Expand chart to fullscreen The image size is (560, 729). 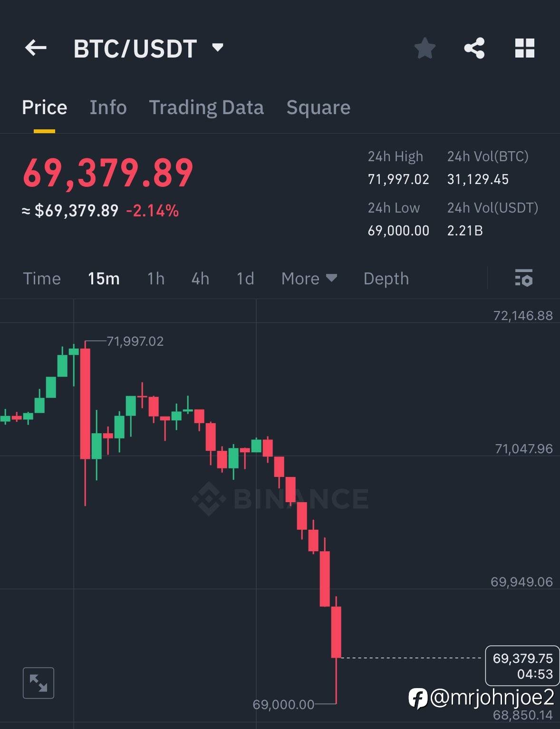pyautogui.click(x=39, y=683)
